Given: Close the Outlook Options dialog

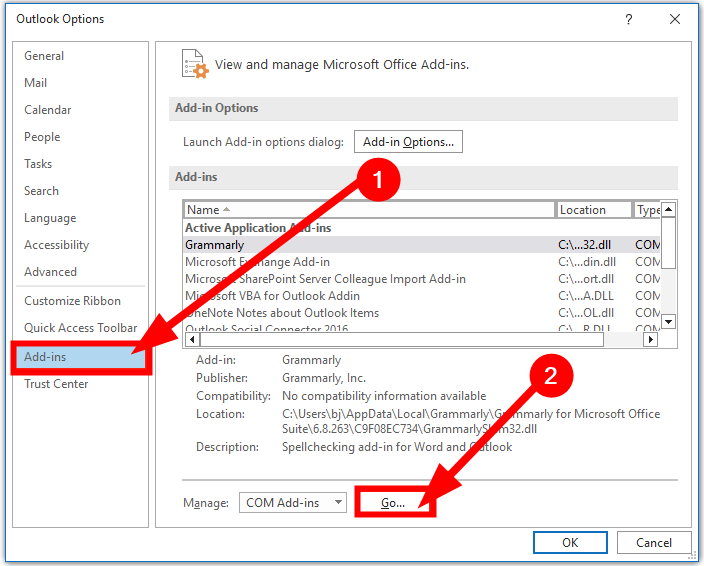Looking at the screenshot, I should 675,19.
